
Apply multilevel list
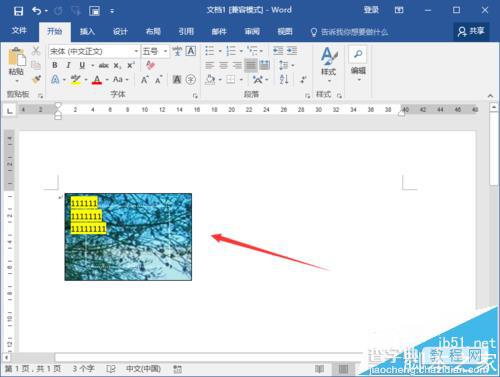tap(252, 51)
